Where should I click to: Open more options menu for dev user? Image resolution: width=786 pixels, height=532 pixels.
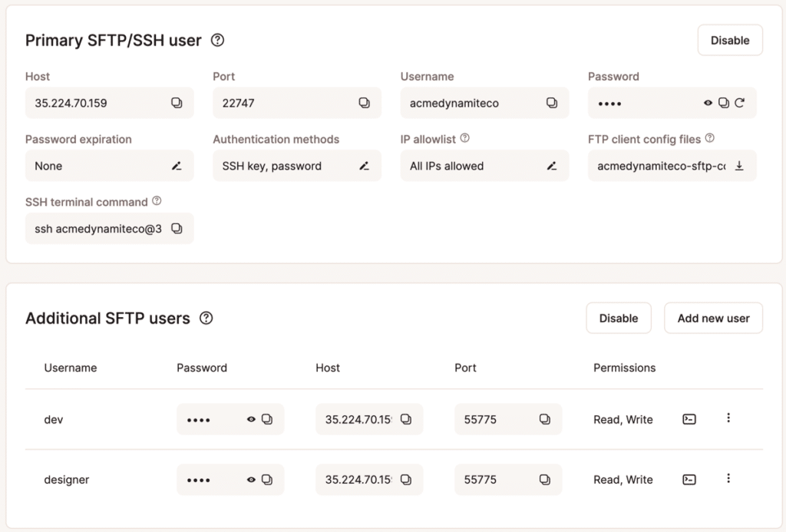[728, 418]
